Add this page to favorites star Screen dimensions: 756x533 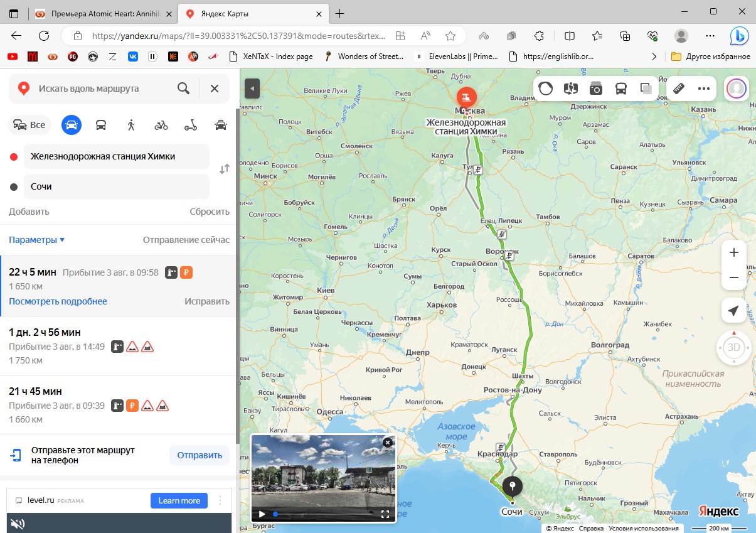pyautogui.click(x=450, y=36)
